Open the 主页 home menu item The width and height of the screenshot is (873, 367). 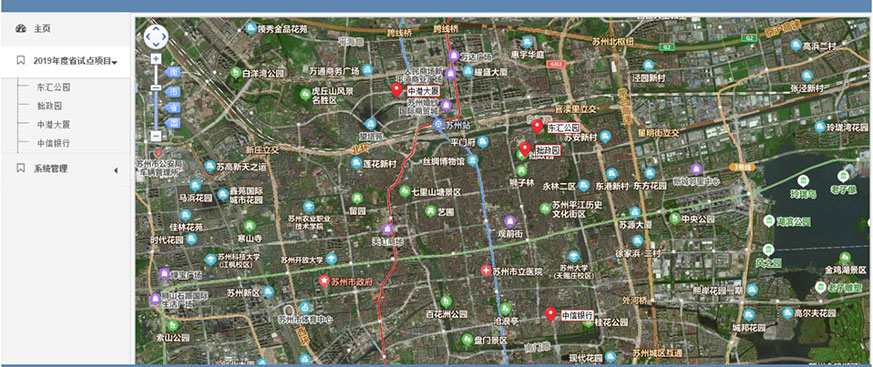pos(42,28)
